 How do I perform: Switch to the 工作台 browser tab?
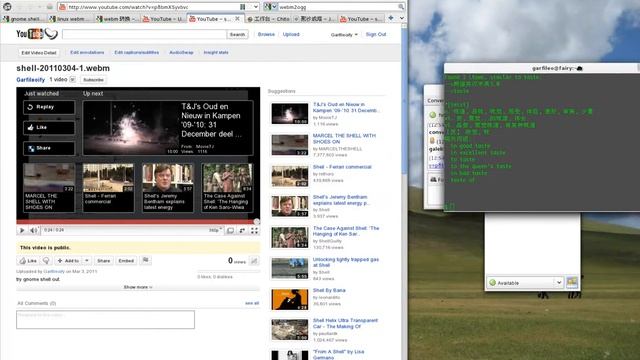[268, 19]
